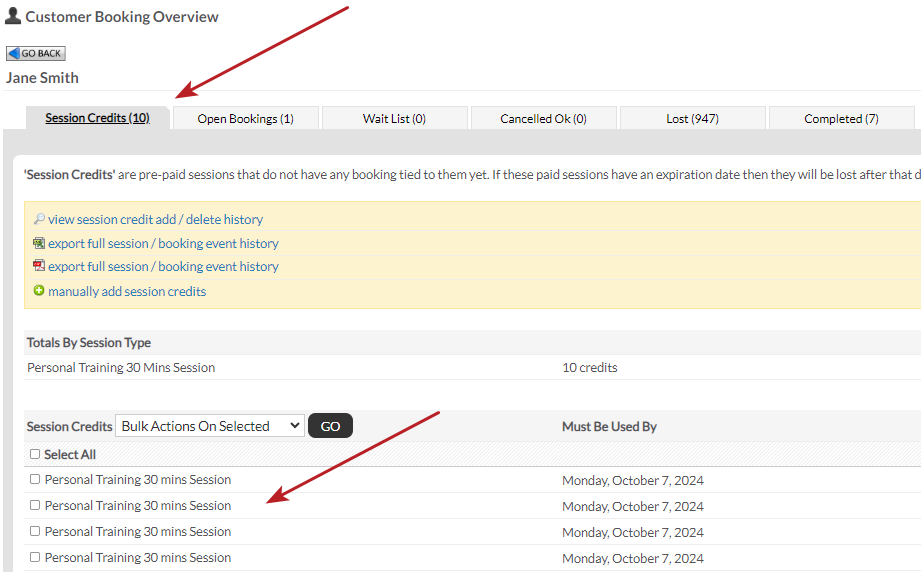This screenshot has height=572, width=921.
Task: Click the person icon beside Customer Booking Overview
Action: pyautogui.click(x=13, y=16)
